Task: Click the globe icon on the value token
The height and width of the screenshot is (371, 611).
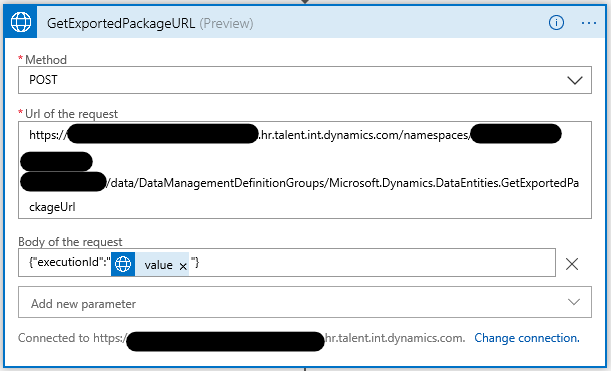Action: tap(123, 264)
